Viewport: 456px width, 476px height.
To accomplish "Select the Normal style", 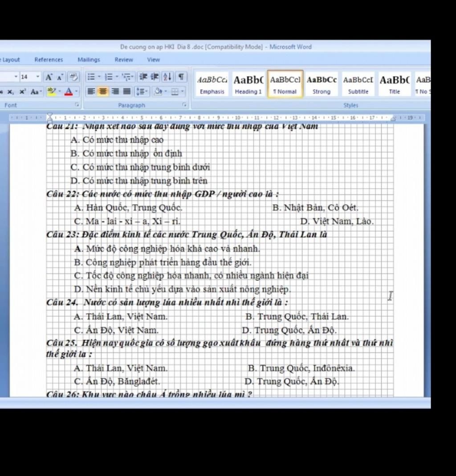I will point(285,85).
